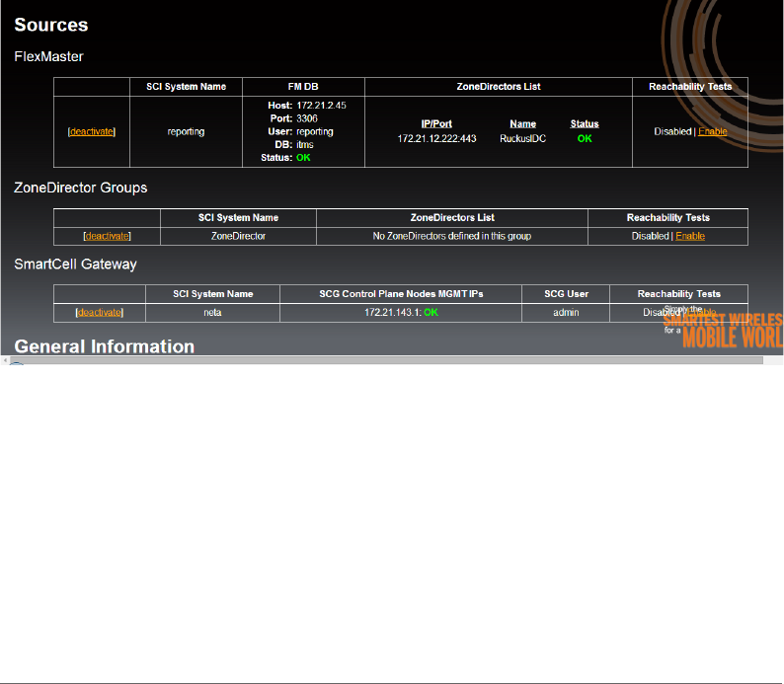Click the SCI System Name cell 'reporting'

pyautogui.click(x=186, y=131)
